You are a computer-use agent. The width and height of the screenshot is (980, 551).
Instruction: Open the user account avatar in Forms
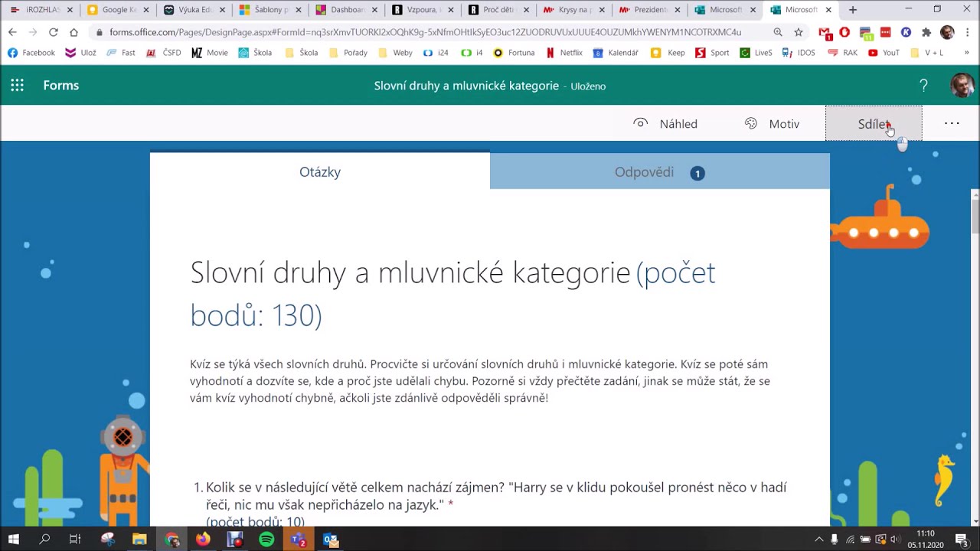[962, 85]
